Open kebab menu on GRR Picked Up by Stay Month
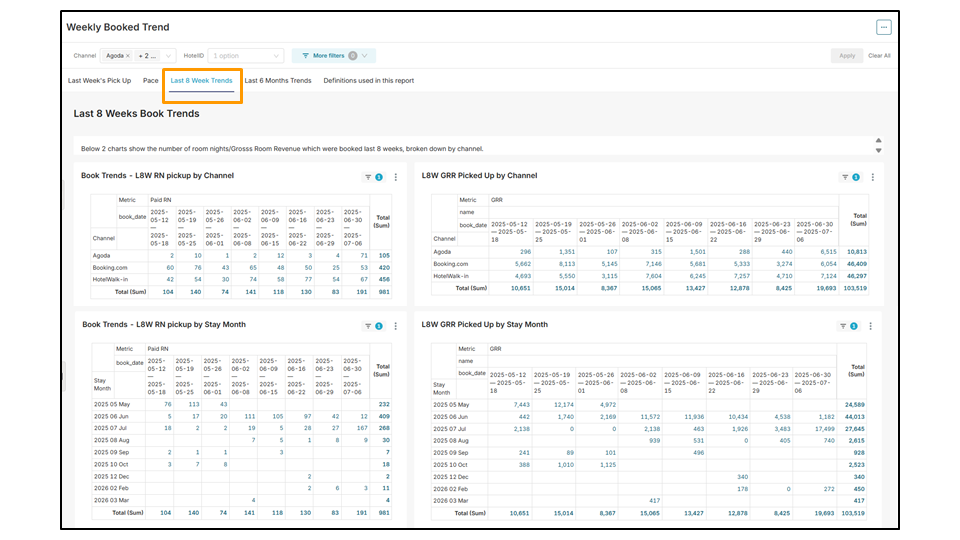This screenshot has width=960, height=540. tap(871, 326)
